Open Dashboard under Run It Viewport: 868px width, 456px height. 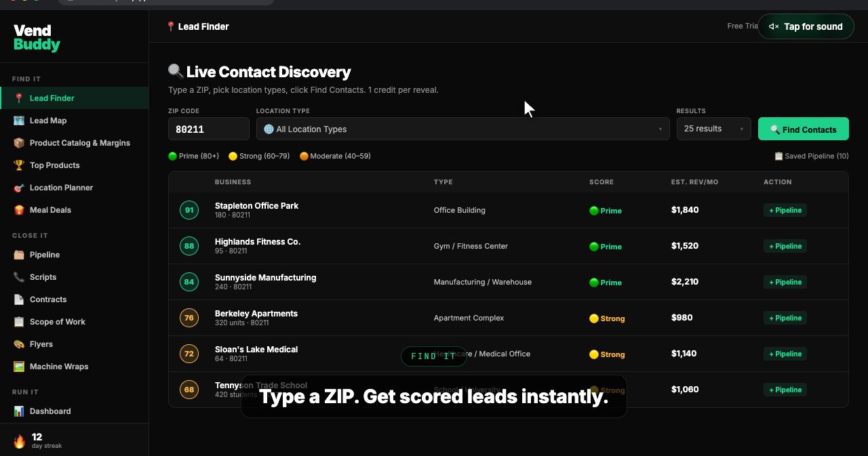pos(75,411)
